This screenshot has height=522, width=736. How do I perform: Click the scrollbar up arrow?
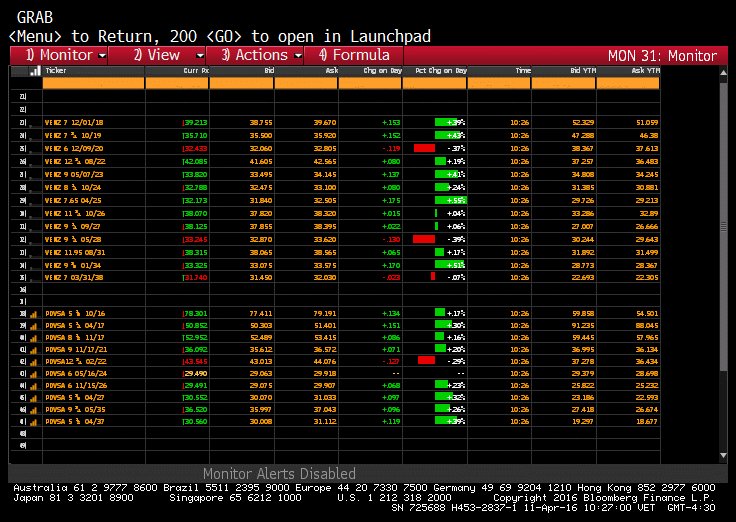pos(724,71)
